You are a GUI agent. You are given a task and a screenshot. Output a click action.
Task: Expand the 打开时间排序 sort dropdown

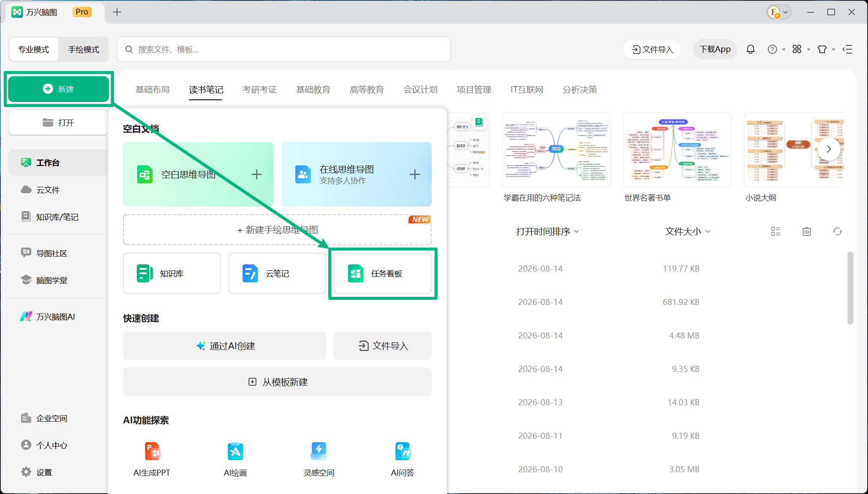tap(547, 231)
